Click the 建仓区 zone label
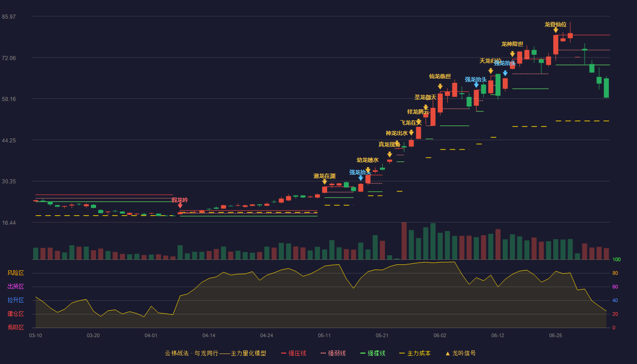The height and width of the screenshot is (364, 637). pyautogui.click(x=16, y=314)
